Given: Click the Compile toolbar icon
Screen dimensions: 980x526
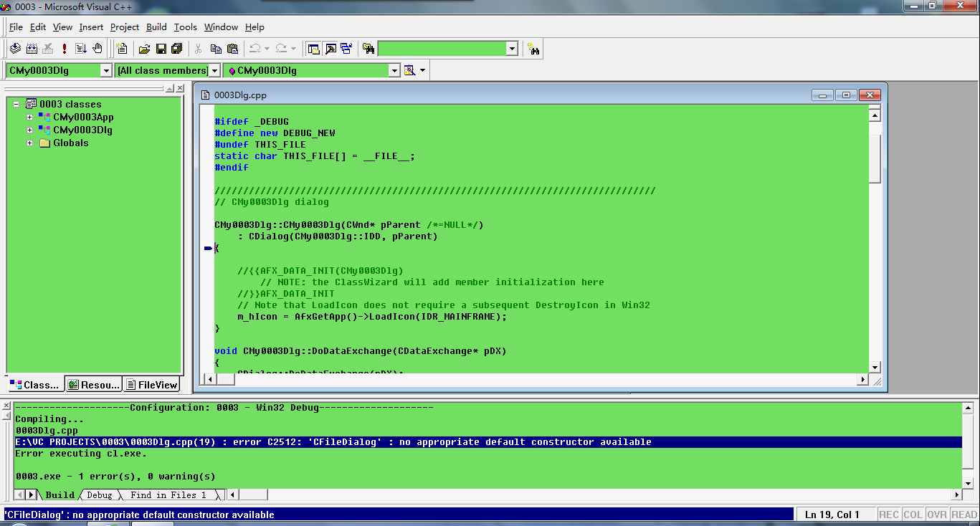Looking at the screenshot, I should 16,49.
